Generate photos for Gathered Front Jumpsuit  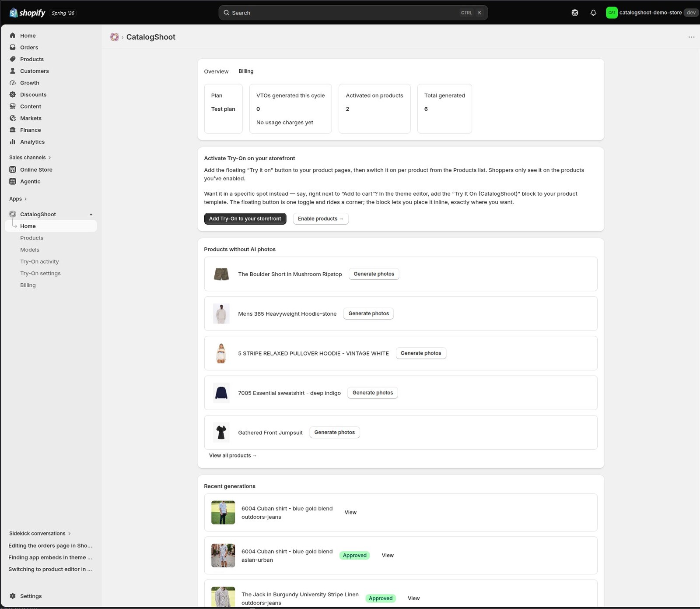pyautogui.click(x=335, y=433)
